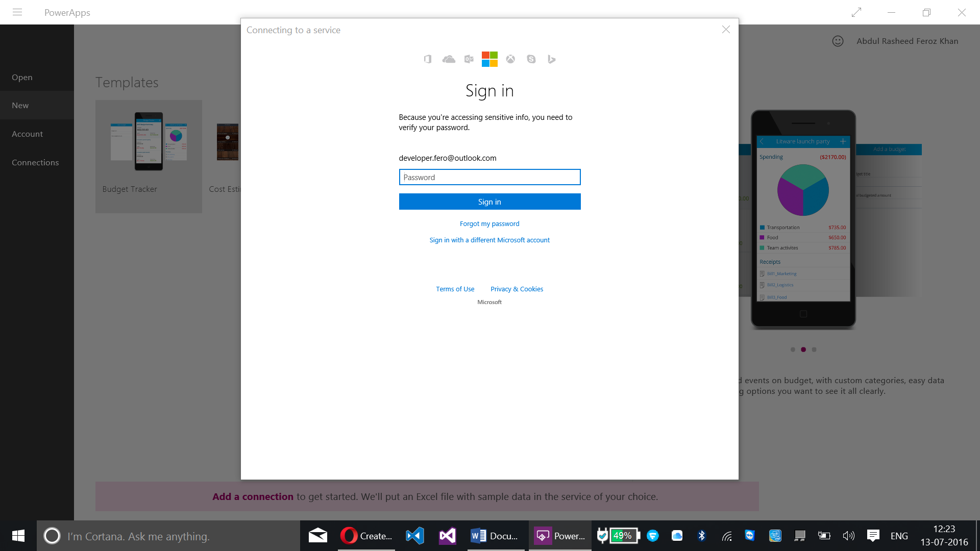Open the clock showing 12:23
This screenshot has height=551, width=980.
click(944, 536)
